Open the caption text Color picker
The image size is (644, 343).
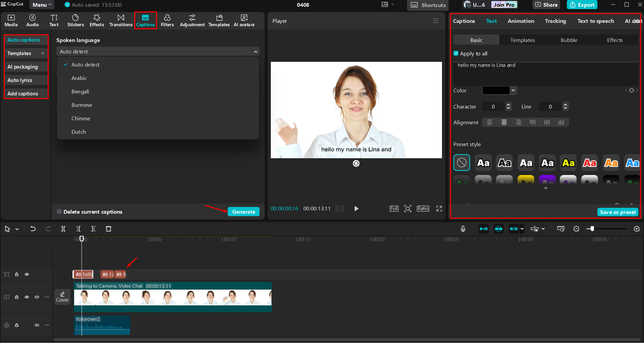pyautogui.click(x=499, y=90)
